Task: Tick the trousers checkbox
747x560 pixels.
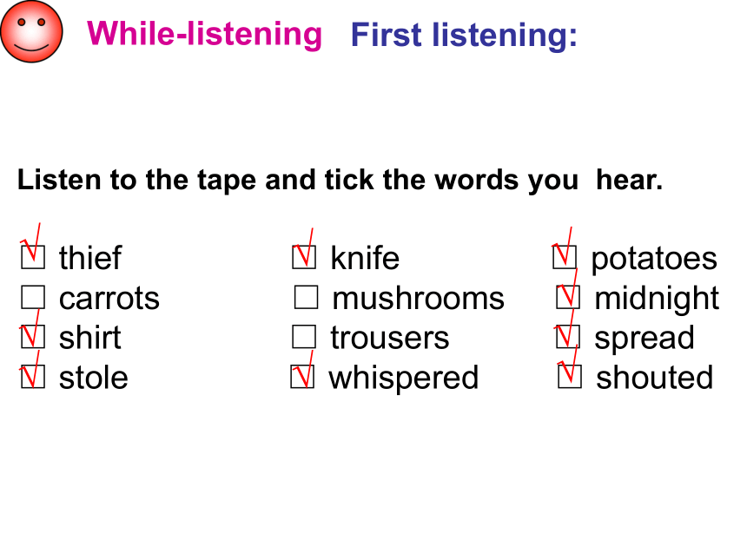Action: 304,337
